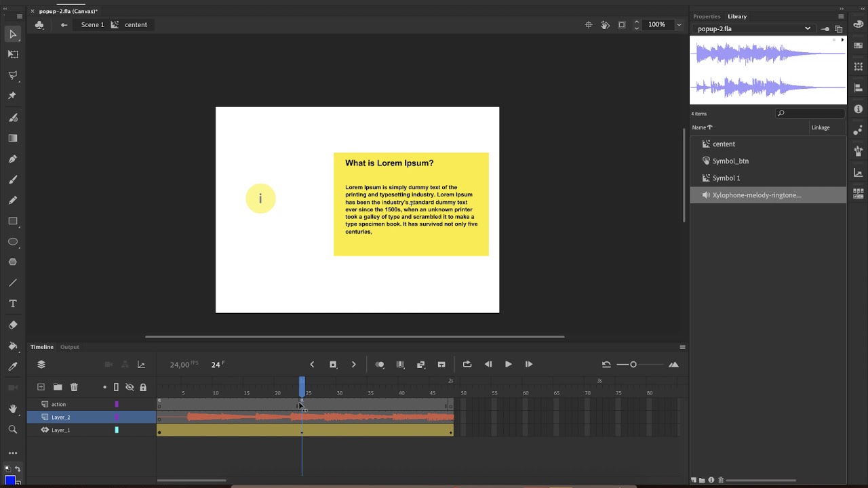Select the Text tool
This screenshot has height=488, width=868.
[13, 304]
